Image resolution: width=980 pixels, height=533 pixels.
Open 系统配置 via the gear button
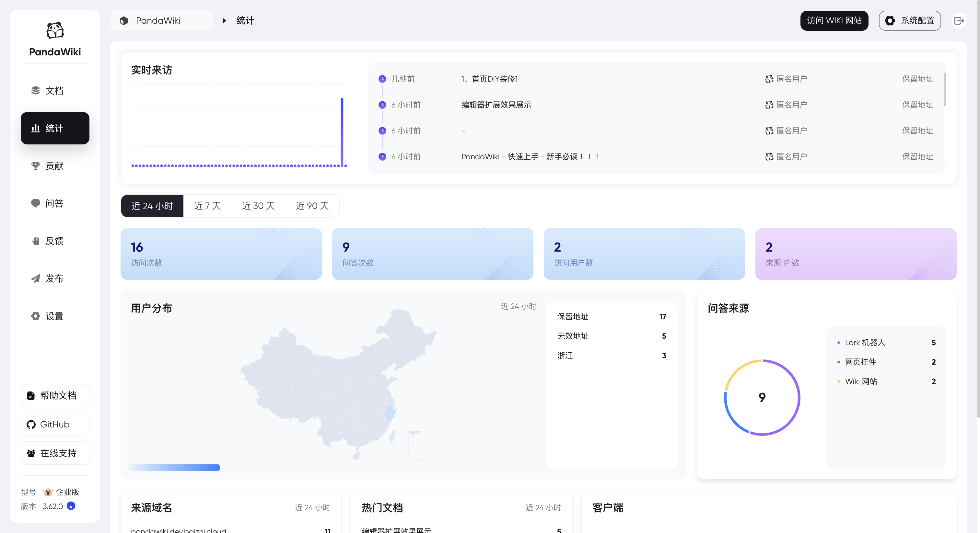910,20
